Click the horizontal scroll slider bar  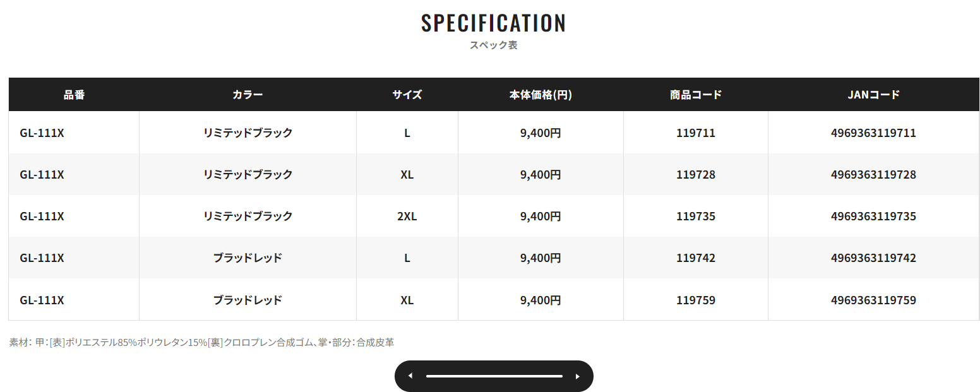(494, 376)
